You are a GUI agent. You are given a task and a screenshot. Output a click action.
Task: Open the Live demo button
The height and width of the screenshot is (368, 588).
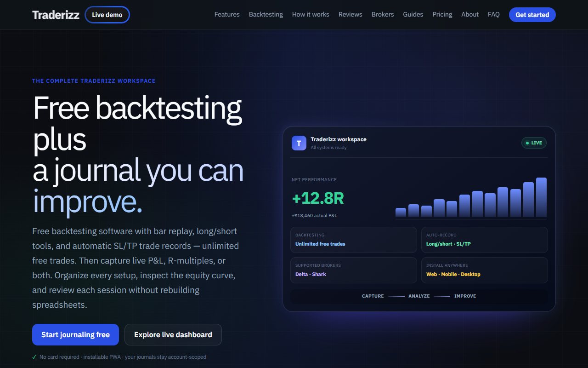coord(107,15)
